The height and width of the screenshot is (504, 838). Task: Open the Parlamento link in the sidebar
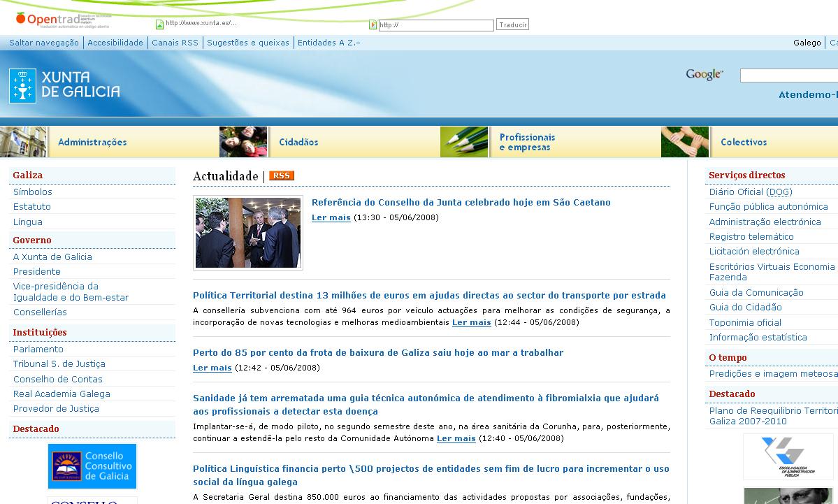tap(38, 350)
